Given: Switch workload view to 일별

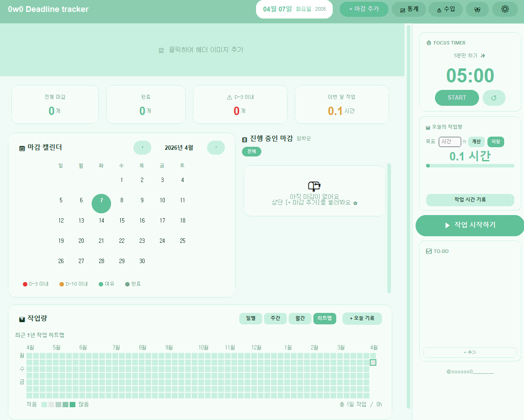Looking at the screenshot, I should point(251,319).
